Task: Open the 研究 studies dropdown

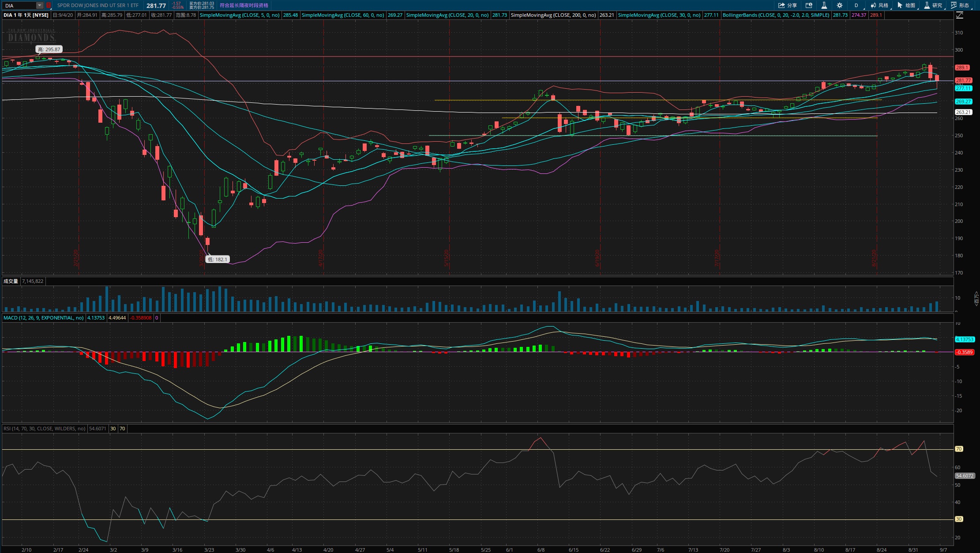Action: [x=933, y=5]
